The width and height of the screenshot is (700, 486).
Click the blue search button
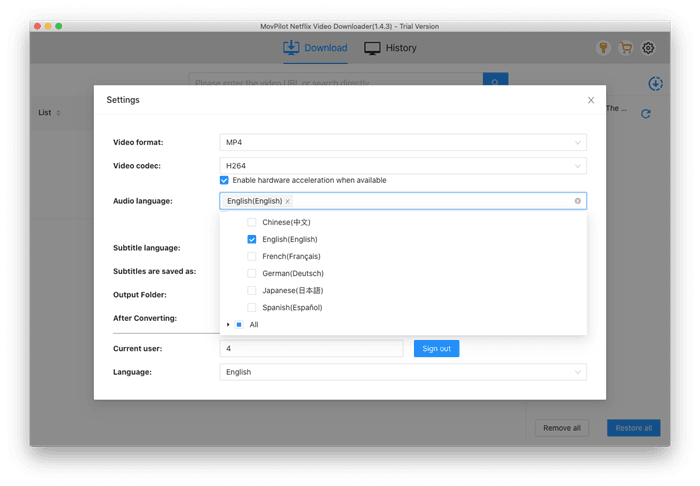496,79
